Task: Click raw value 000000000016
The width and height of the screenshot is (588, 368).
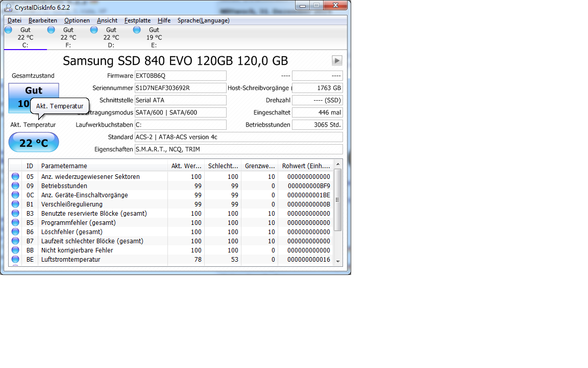Action: coord(309,260)
